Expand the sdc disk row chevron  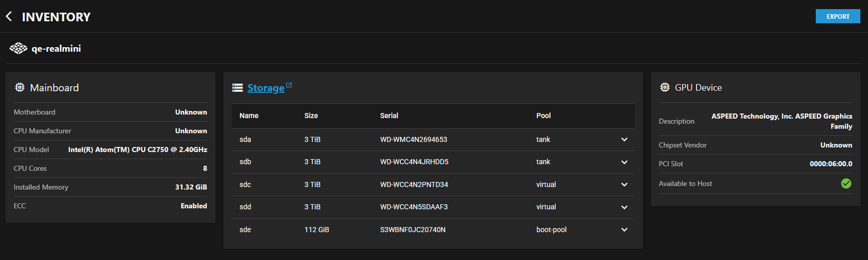624,185
